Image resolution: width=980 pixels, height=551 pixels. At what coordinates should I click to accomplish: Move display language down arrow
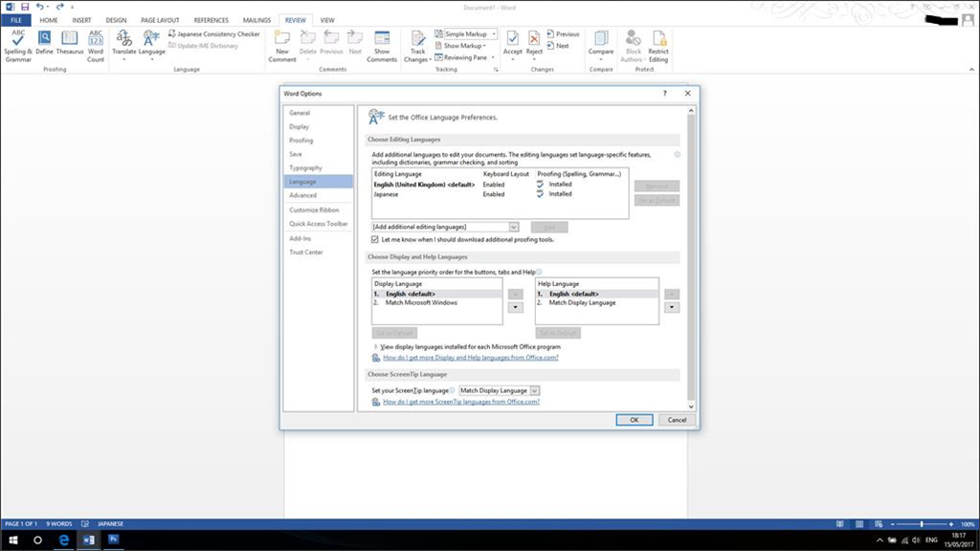[515, 307]
